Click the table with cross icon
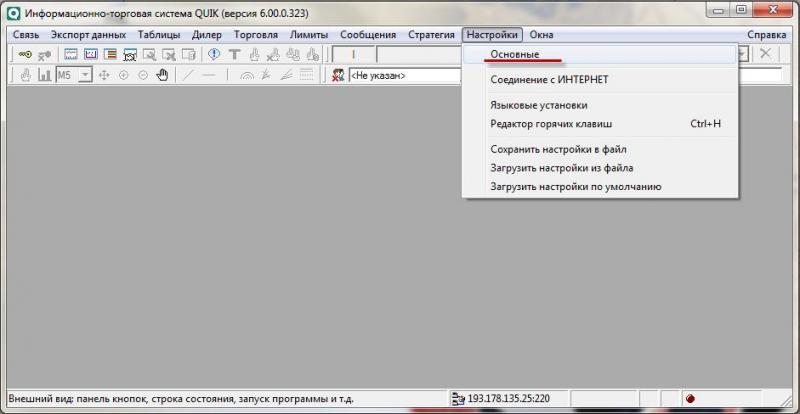 click(x=169, y=54)
